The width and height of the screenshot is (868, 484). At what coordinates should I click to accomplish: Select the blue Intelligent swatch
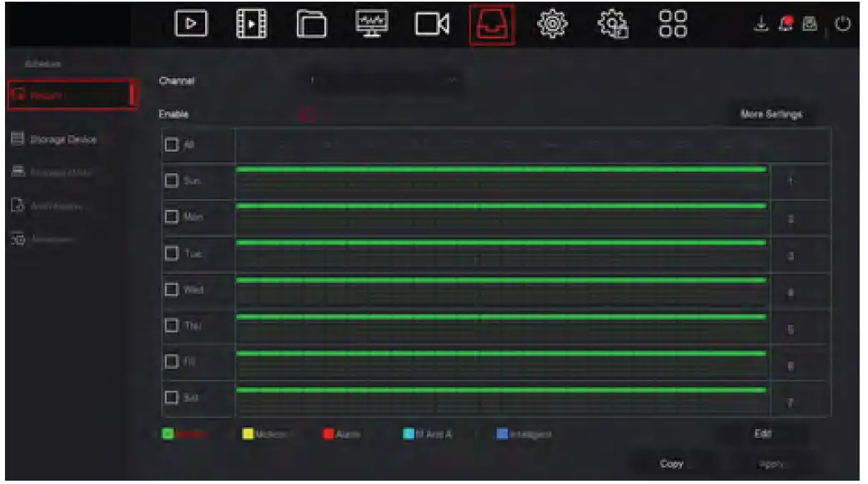(502, 434)
